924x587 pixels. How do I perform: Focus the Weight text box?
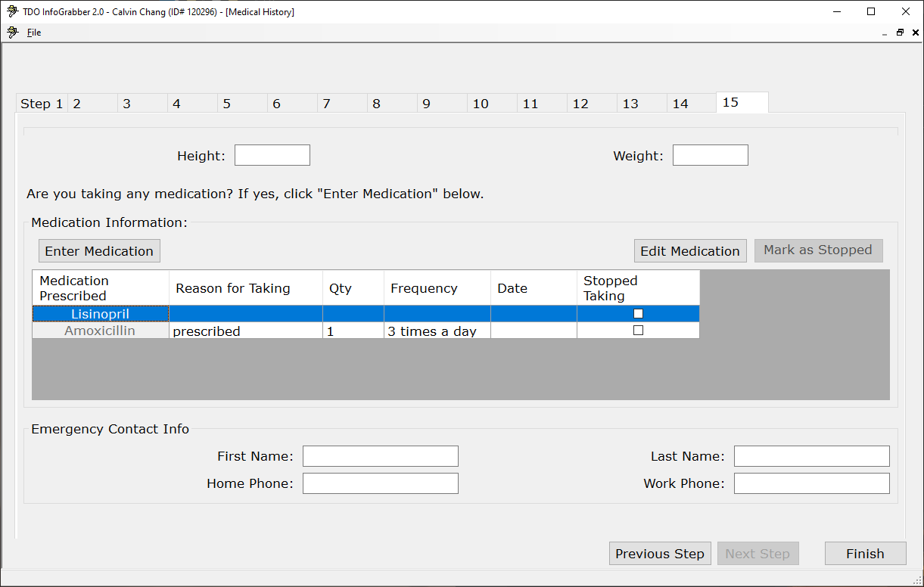click(710, 155)
